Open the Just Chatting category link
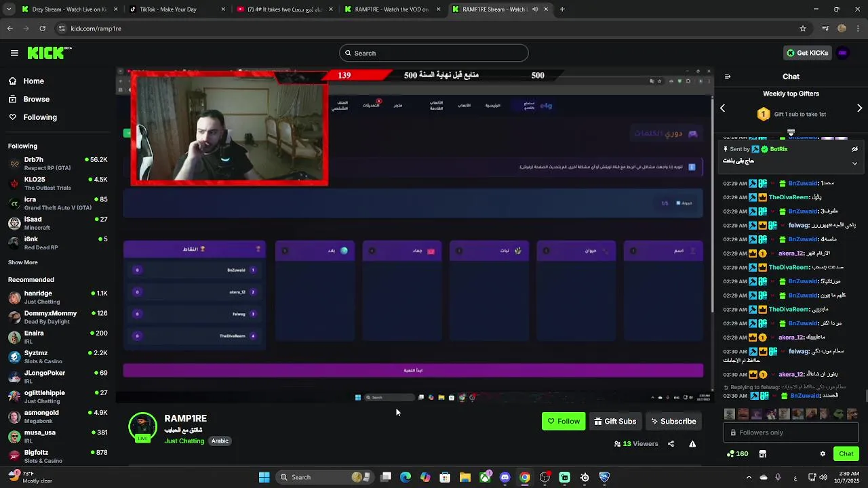The image size is (868, 488). [x=184, y=441]
